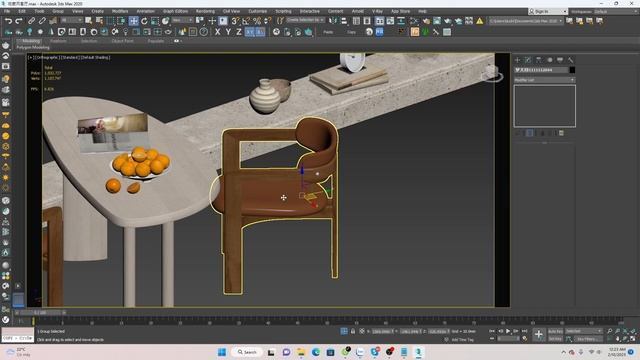
Task: Click the Maximize Viewport toggle icon
Action: (633, 339)
